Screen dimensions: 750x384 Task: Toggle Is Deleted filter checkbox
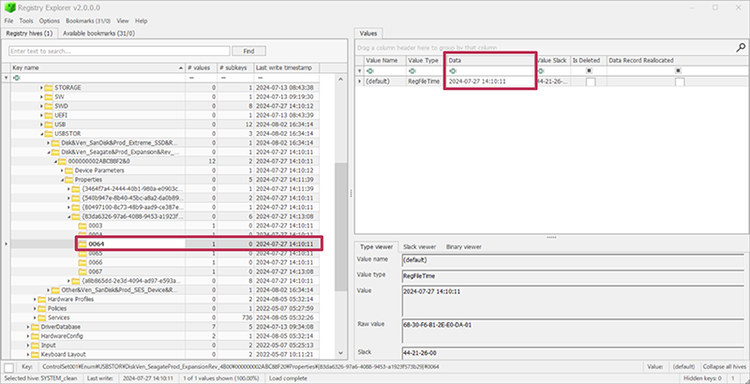589,71
